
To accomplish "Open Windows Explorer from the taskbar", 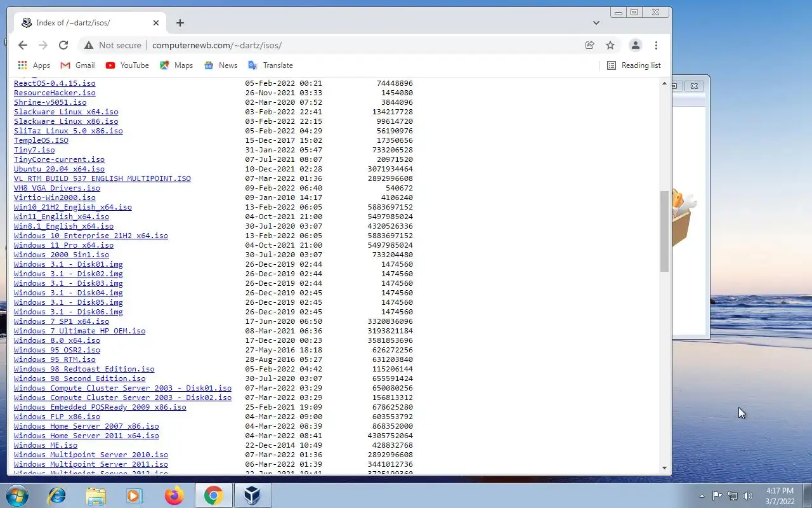I will click(96, 495).
